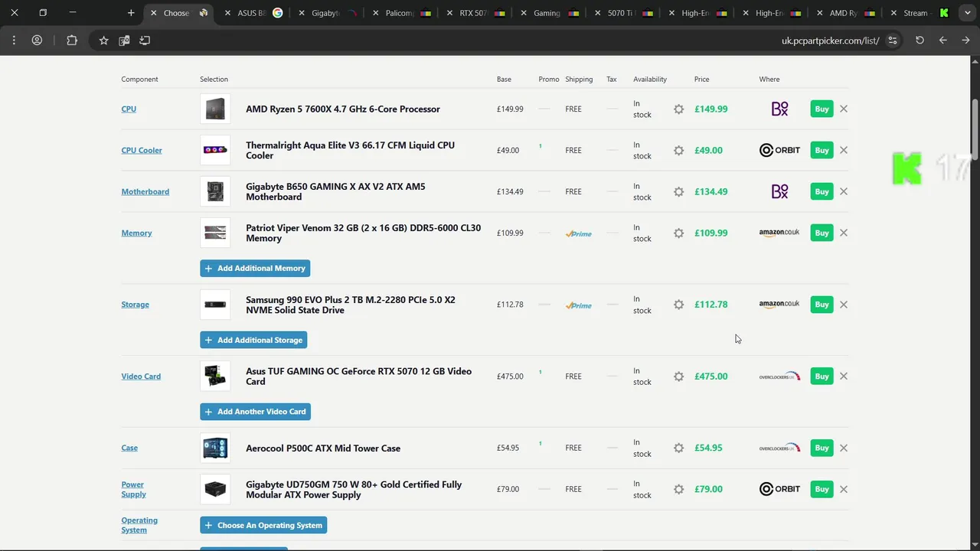This screenshot has width=980, height=551.
Task: Remove the Patriot Viper Venom memory
Action: click(x=844, y=233)
